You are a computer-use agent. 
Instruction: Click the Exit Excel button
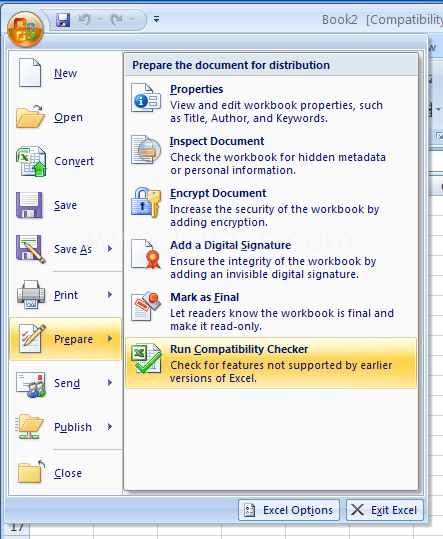tap(385, 510)
